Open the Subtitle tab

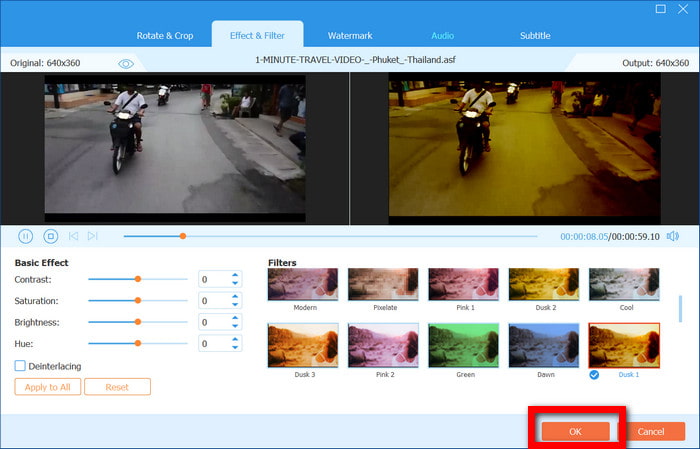tap(535, 36)
